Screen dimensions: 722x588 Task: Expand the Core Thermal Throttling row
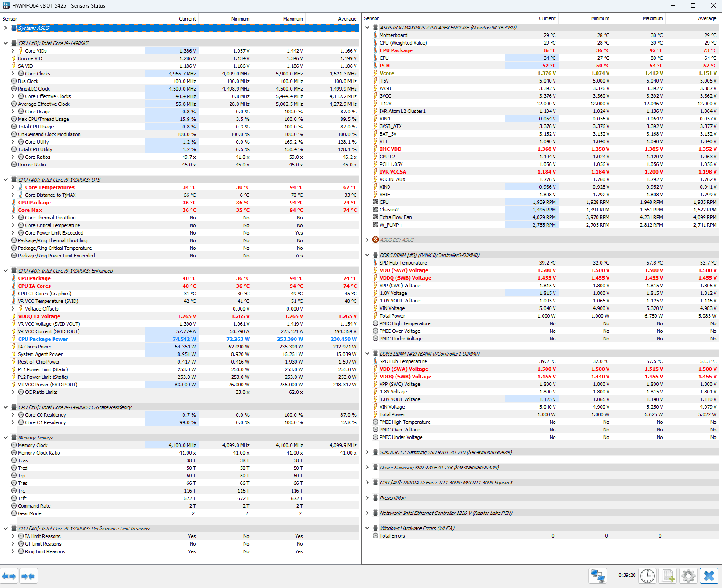pos(13,218)
